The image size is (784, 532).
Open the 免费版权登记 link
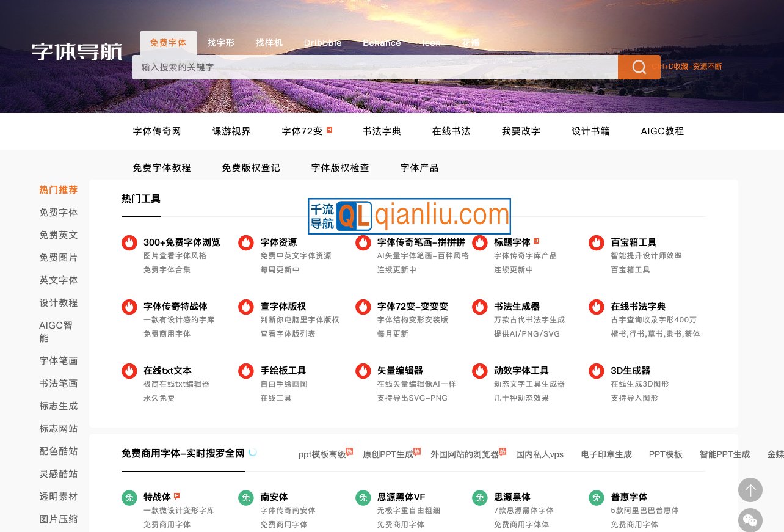251,167
